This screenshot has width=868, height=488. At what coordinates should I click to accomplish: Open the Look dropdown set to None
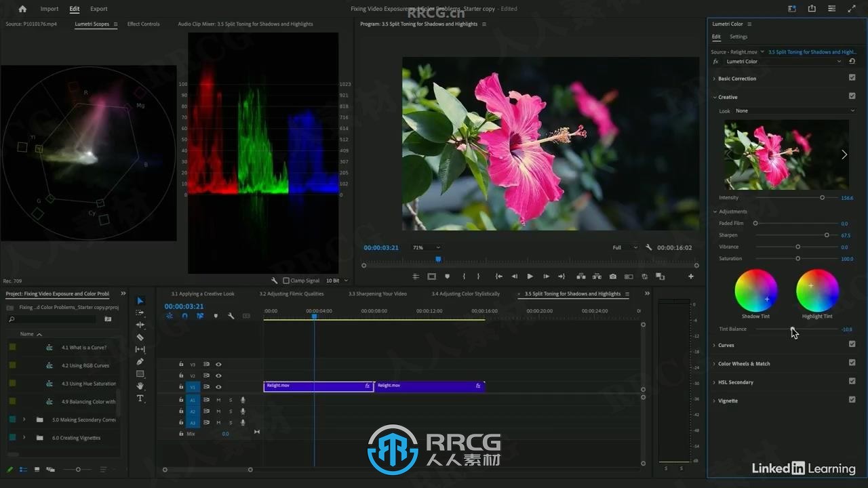coord(795,110)
